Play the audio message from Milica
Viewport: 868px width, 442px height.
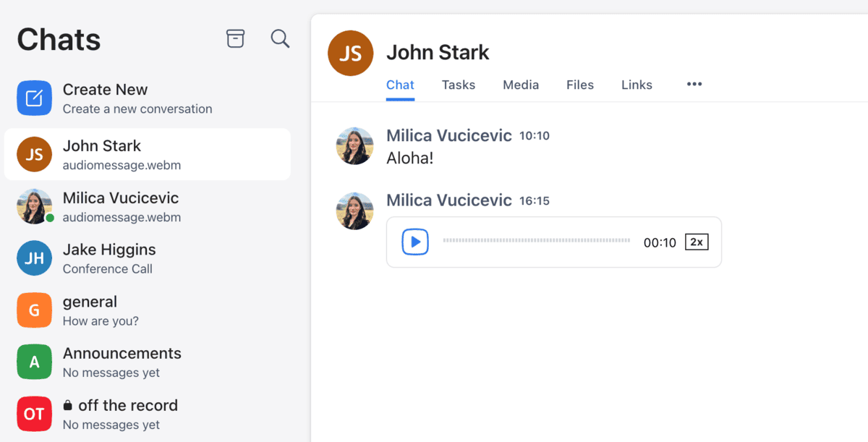tap(414, 242)
